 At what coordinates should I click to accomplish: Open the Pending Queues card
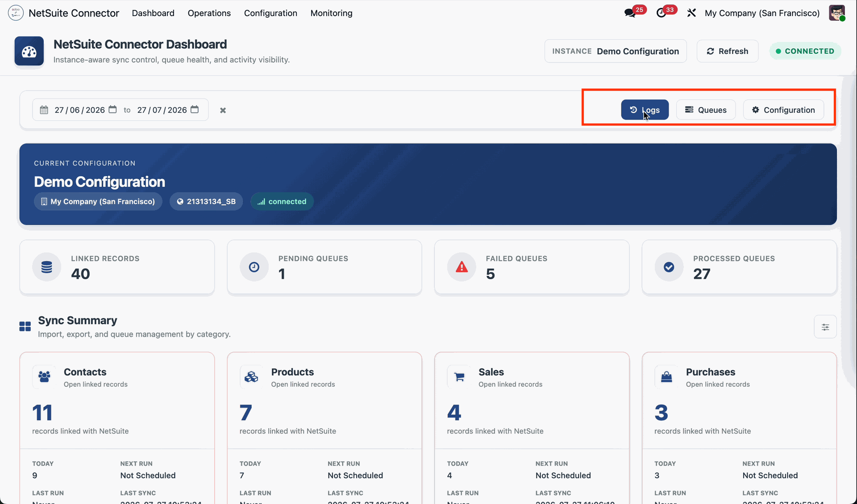pos(324,267)
